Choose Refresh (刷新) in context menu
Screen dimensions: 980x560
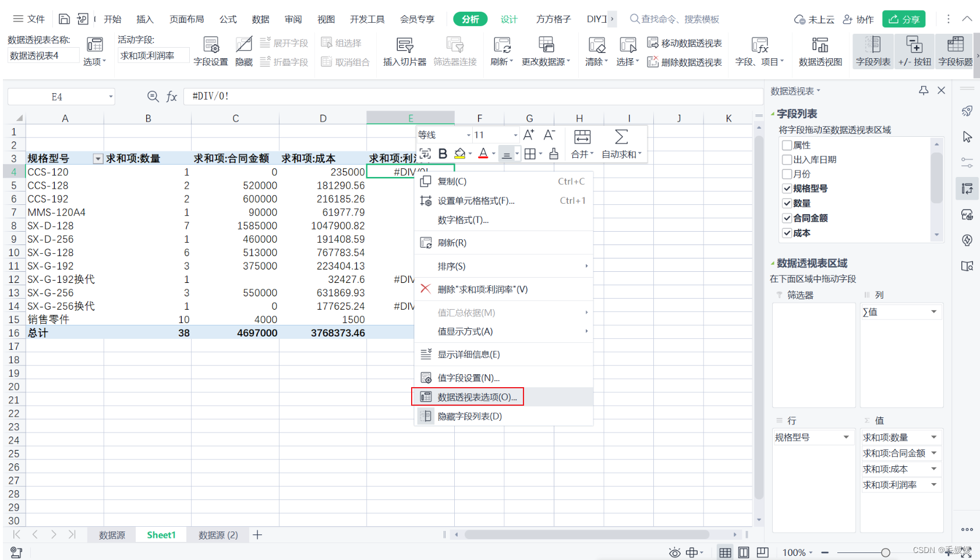(504, 243)
